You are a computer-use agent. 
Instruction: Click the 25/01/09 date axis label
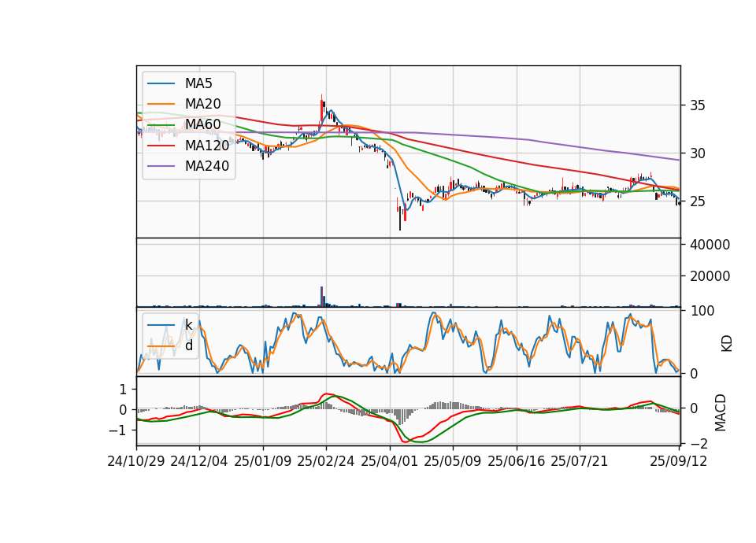click(x=263, y=461)
